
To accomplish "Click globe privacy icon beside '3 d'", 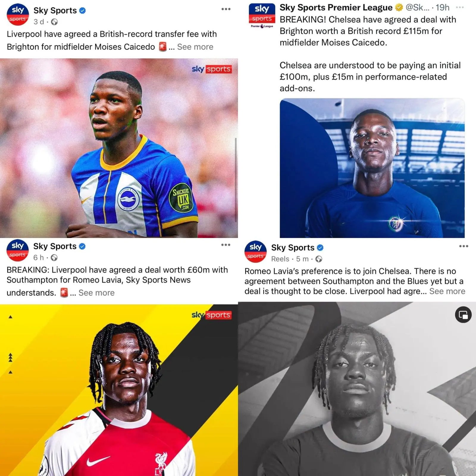I will (x=54, y=22).
